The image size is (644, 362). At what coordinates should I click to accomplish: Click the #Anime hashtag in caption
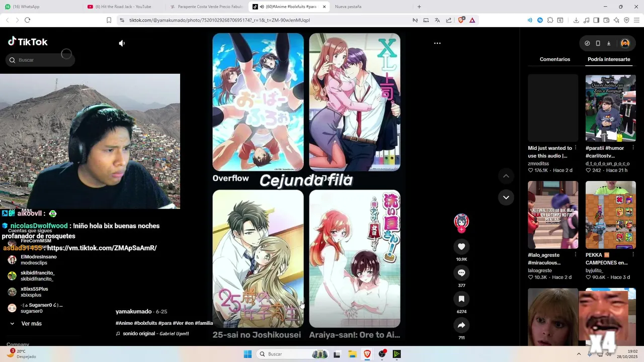click(x=124, y=323)
